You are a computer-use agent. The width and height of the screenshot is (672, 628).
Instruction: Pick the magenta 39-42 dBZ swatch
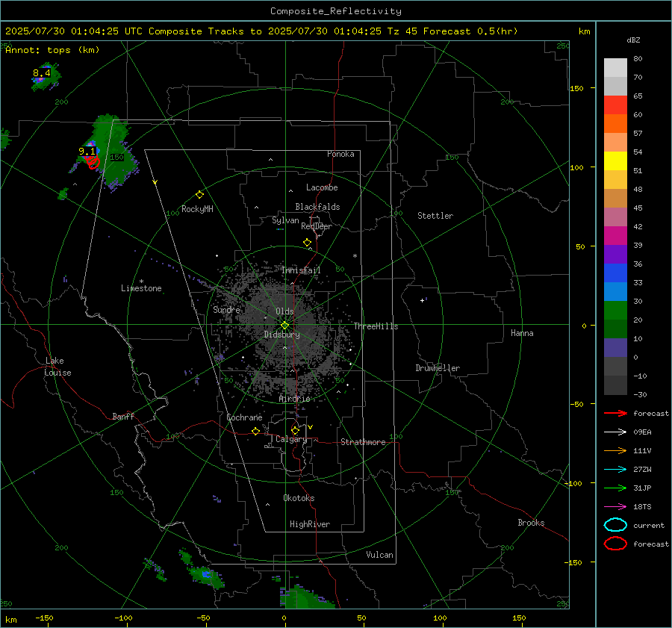(615, 236)
